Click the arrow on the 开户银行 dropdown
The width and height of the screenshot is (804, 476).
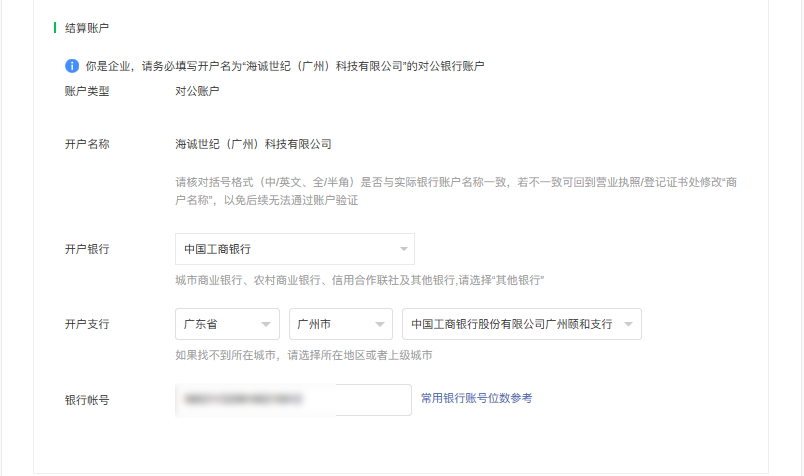pos(403,249)
